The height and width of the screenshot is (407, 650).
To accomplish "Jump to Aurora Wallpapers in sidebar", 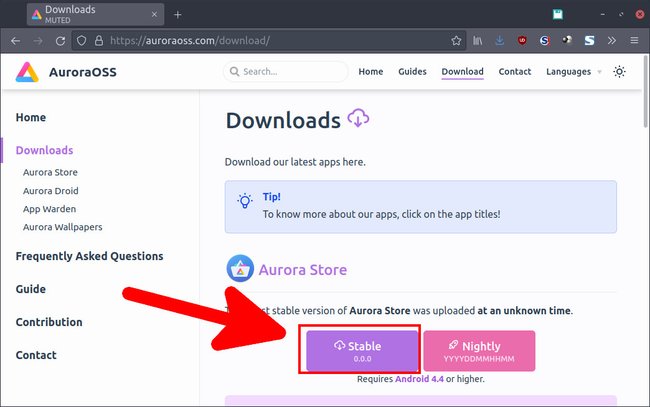I will [x=63, y=227].
